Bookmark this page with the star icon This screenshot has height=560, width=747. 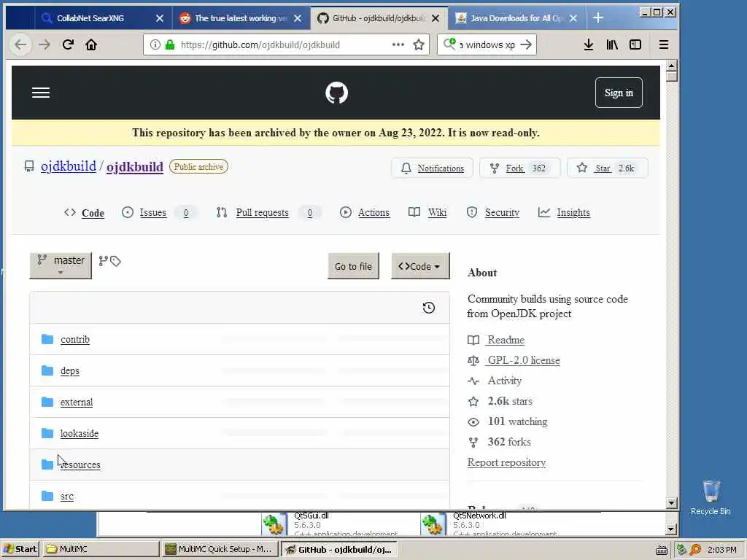pyautogui.click(x=419, y=44)
